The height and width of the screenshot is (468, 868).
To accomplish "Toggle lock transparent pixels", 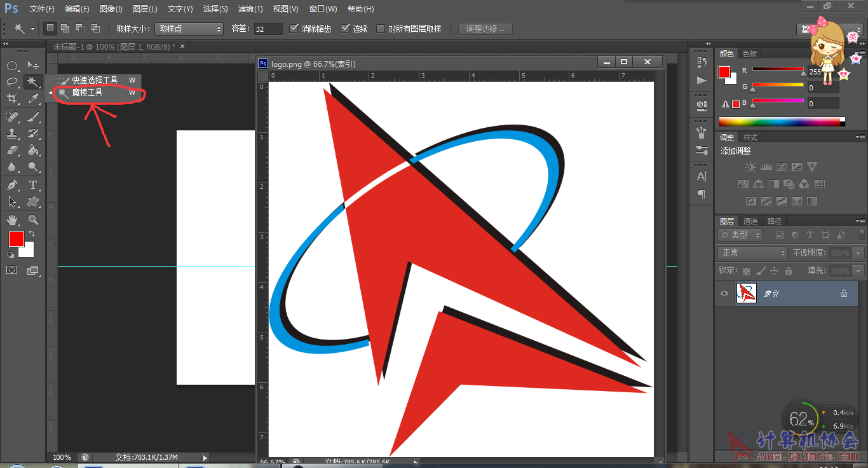I will [746, 271].
